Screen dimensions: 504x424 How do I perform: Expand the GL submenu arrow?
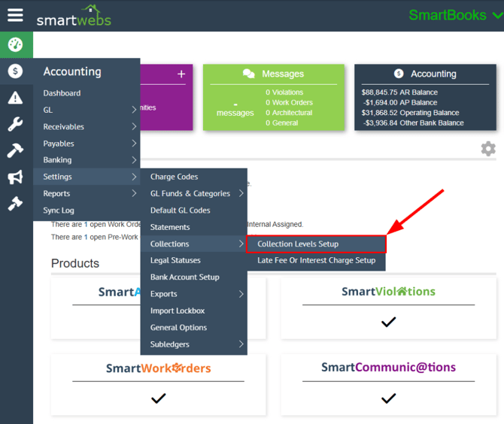[x=134, y=110]
